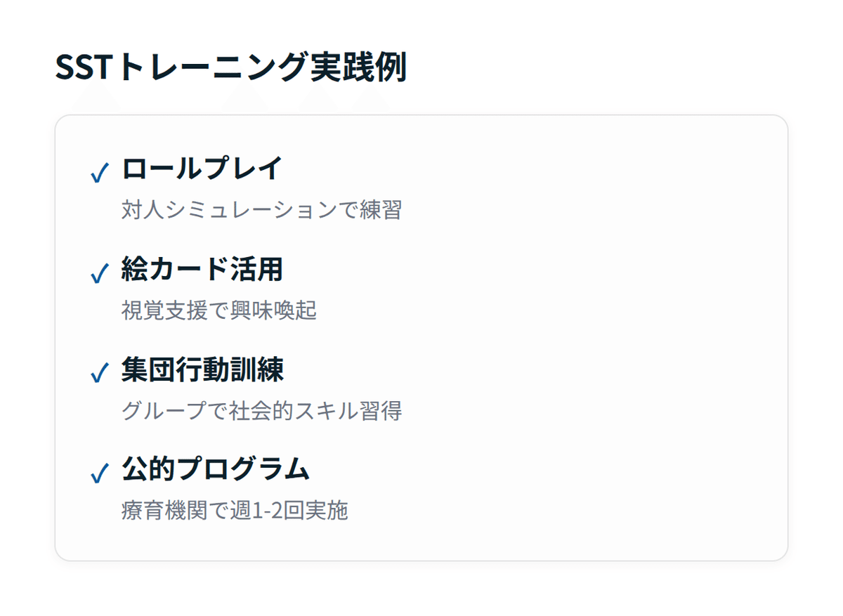The image size is (843, 616).
Task: Click the description 視覚支援で興味喚起
Action: [x=218, y=310]
